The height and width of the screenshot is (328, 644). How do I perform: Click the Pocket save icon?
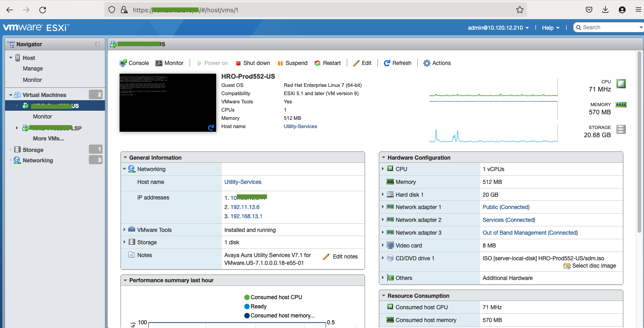(x=589, y=10)
